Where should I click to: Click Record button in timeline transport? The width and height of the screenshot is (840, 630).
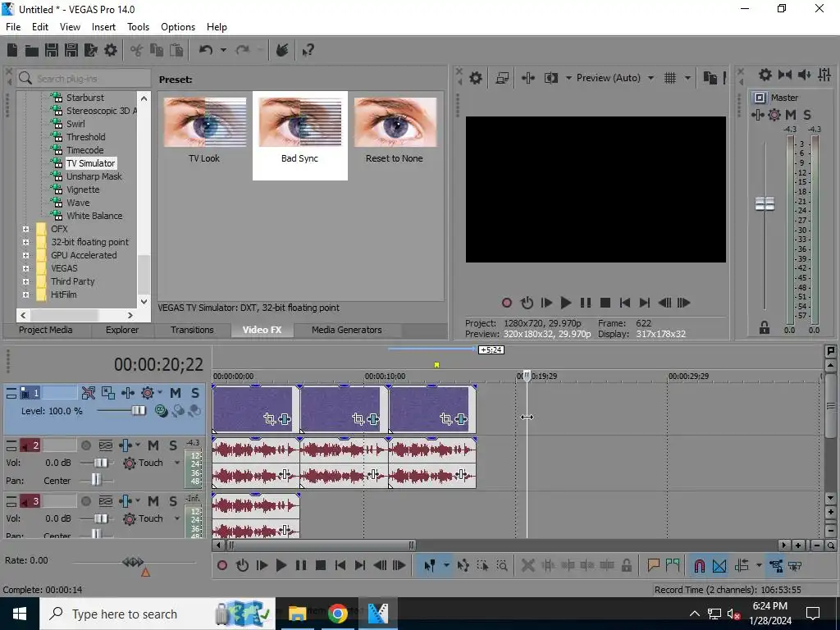222,565
